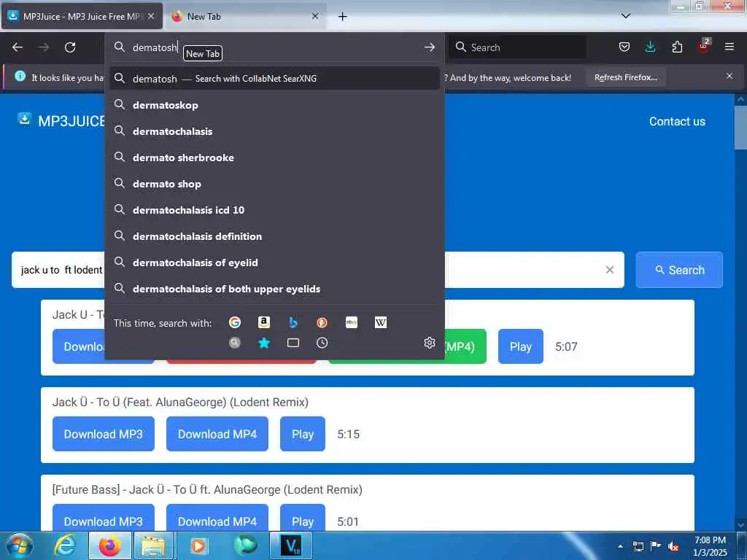Open the uBlock extension icon with badge

click(703, 46)
